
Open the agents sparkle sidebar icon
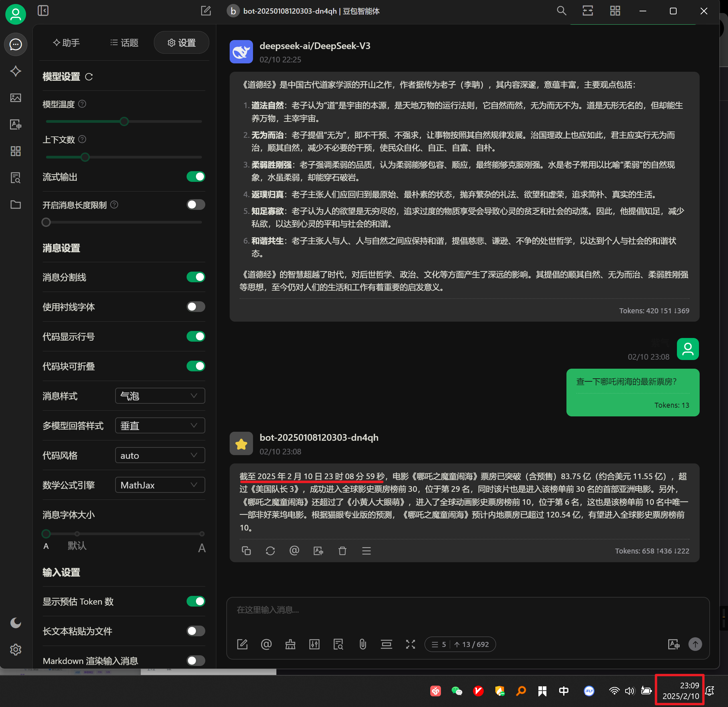tap(16, 71)
